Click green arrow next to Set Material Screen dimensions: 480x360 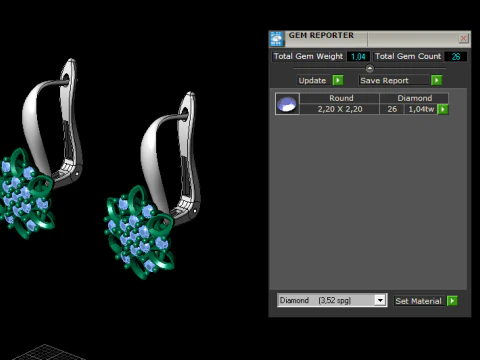click(x=452, y=301)
